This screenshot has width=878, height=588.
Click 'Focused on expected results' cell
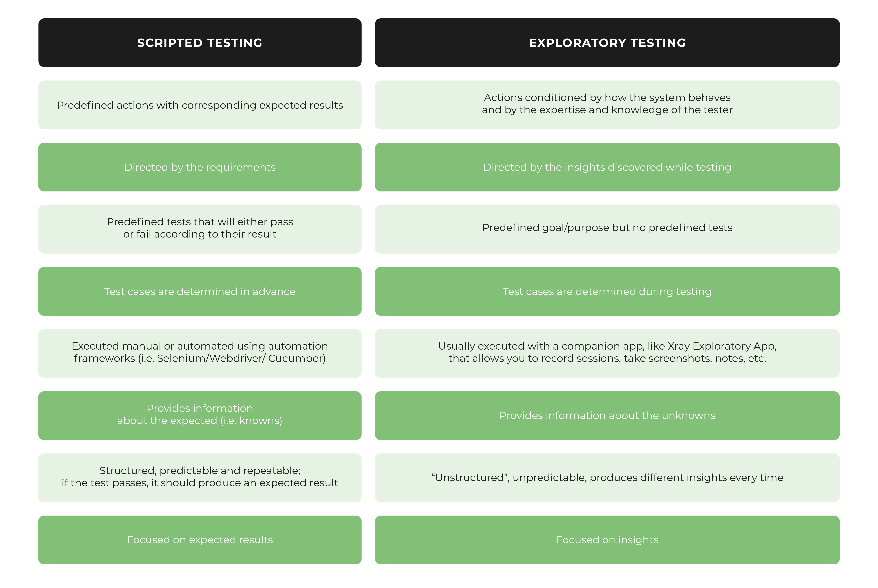pos(200,540)
